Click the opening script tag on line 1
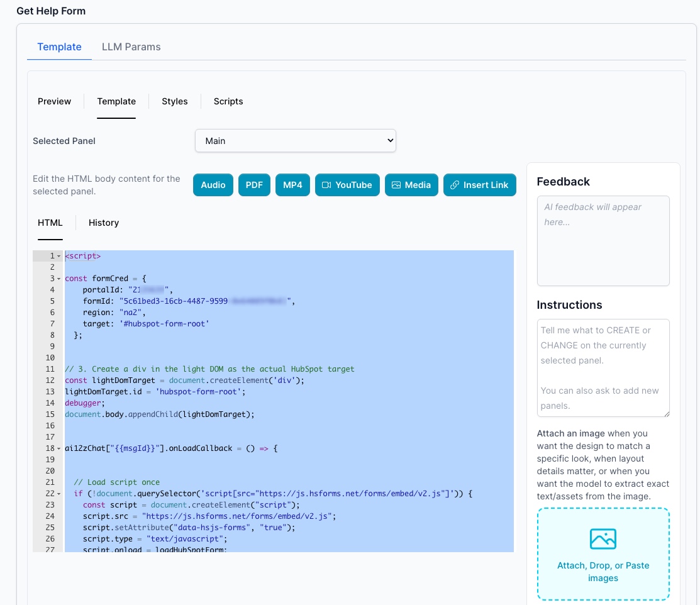Screen dimensions: 700x605 coord(83,256)
